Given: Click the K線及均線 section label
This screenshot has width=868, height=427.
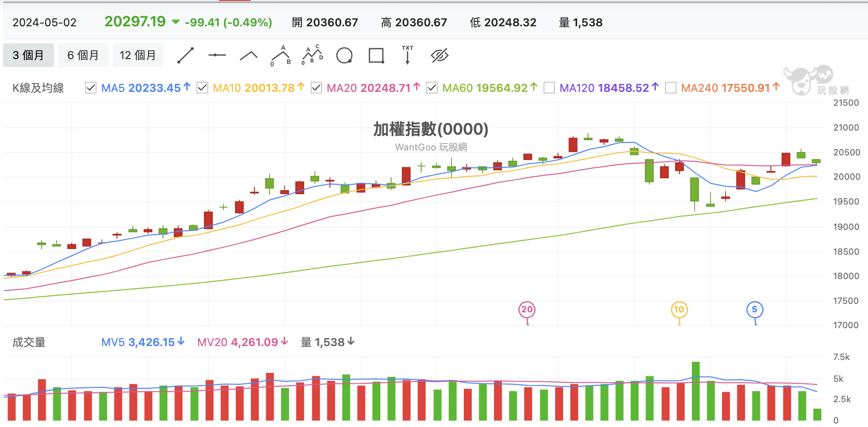Looking at the screenshot, I should point(38,88).
